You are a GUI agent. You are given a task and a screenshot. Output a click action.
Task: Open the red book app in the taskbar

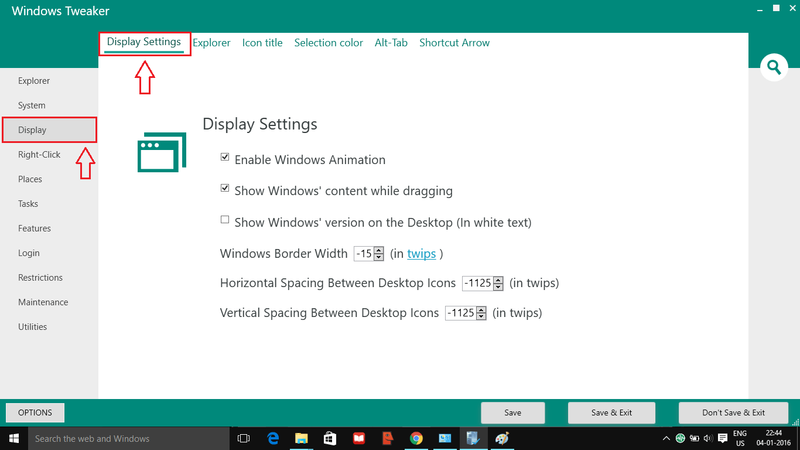(359, 438)
